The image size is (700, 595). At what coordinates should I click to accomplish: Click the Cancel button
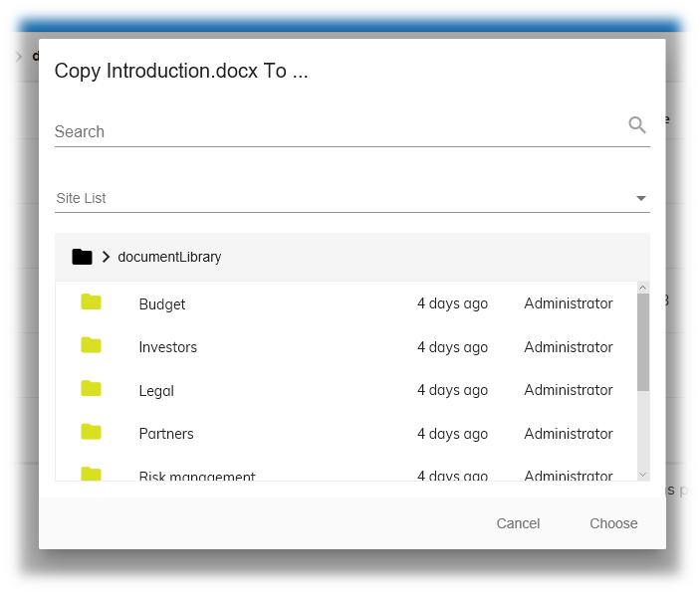tap(518, 523)
